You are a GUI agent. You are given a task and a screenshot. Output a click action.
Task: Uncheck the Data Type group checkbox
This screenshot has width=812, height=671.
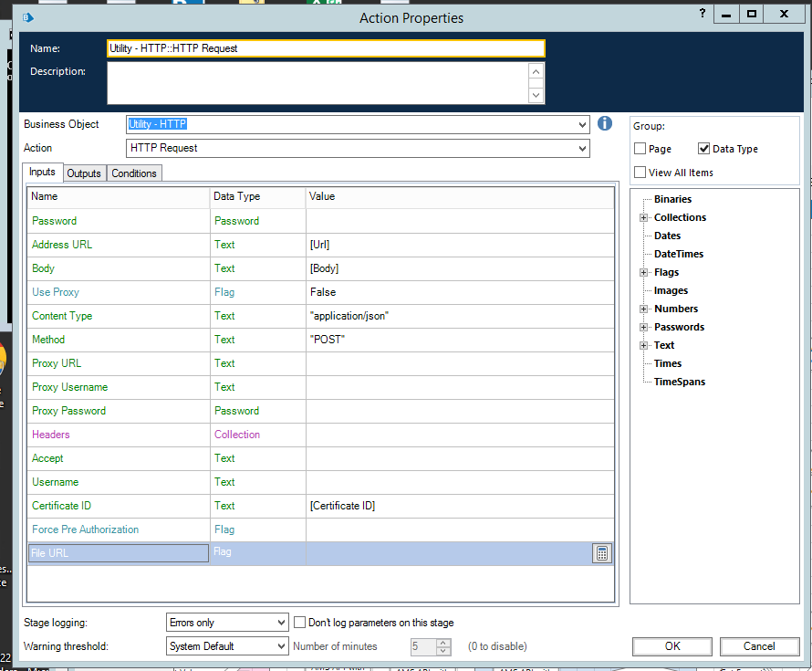click(704, 149)
